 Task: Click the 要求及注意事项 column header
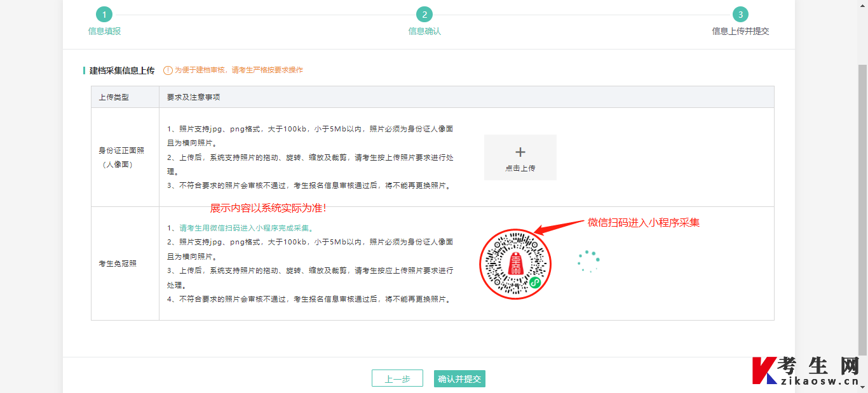click(193, 97)
